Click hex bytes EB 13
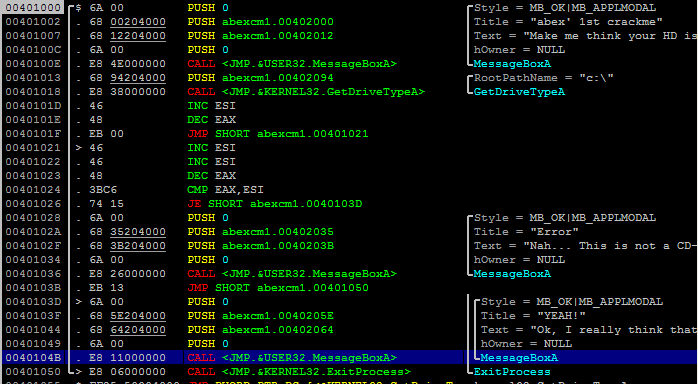Screen dimensions: 698x384 tap(106, 288)
